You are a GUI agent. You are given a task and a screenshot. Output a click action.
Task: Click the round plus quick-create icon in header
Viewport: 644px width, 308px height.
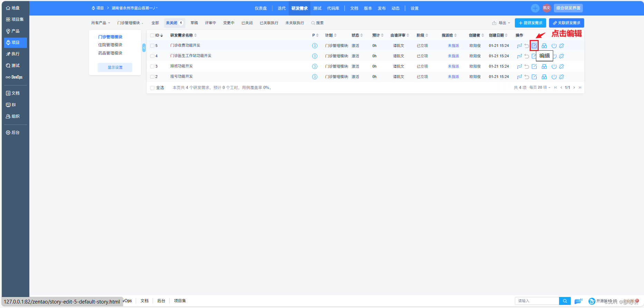[x=535, y=8]
